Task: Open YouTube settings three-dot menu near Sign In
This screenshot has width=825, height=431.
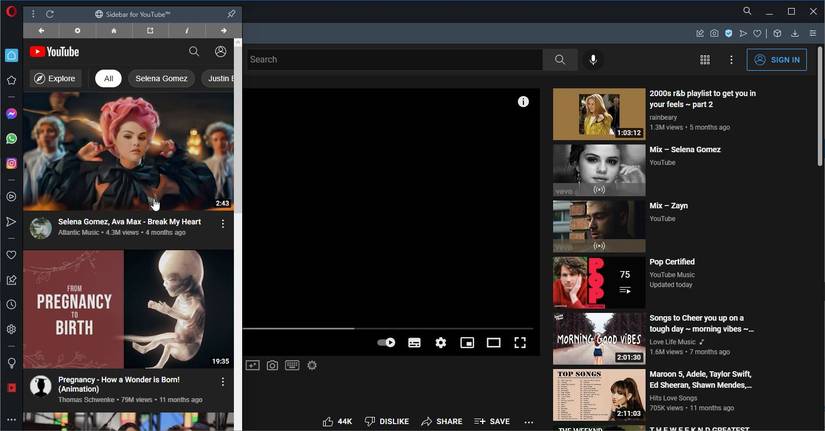Action: tap(731, 59)
